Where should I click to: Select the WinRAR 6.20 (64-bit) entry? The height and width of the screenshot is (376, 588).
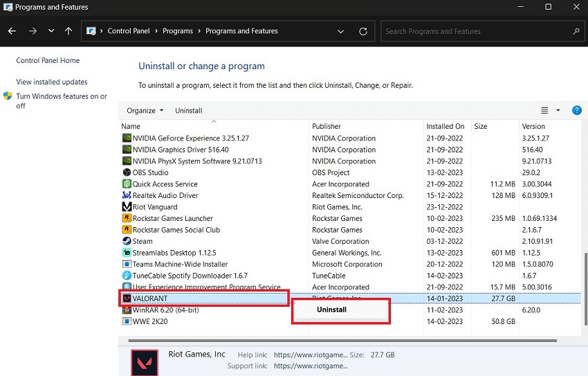click(x=166, y=310)
